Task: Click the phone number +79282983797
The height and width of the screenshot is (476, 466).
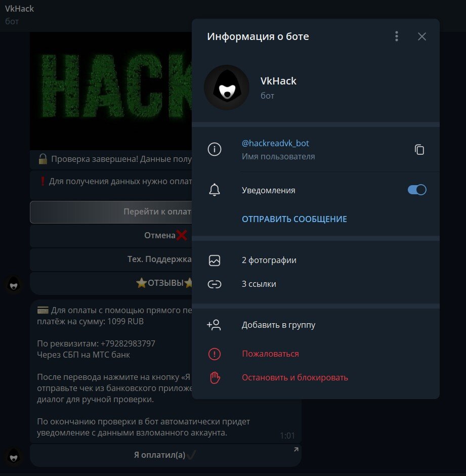Action: [128, 343]
